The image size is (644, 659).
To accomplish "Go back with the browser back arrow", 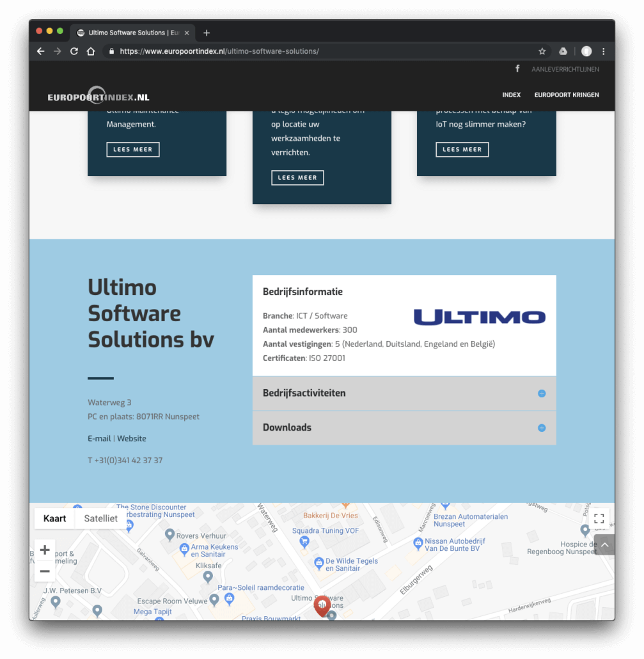I will point(40,51).
